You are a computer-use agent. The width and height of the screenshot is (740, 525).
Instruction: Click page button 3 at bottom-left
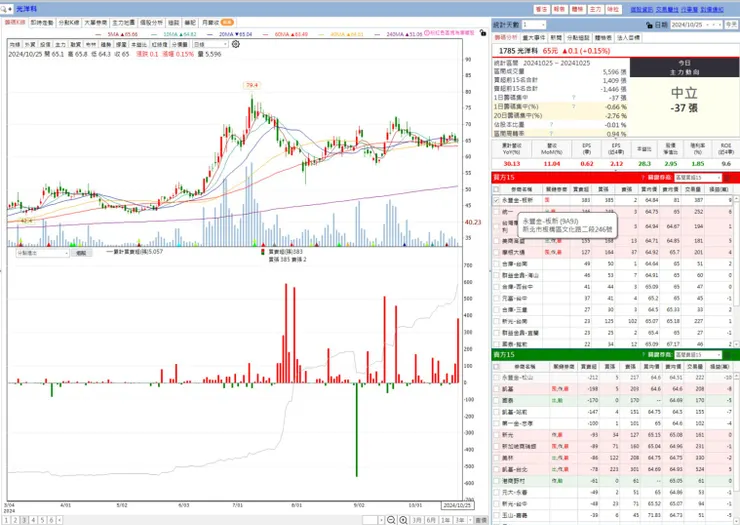click(24, 520)
